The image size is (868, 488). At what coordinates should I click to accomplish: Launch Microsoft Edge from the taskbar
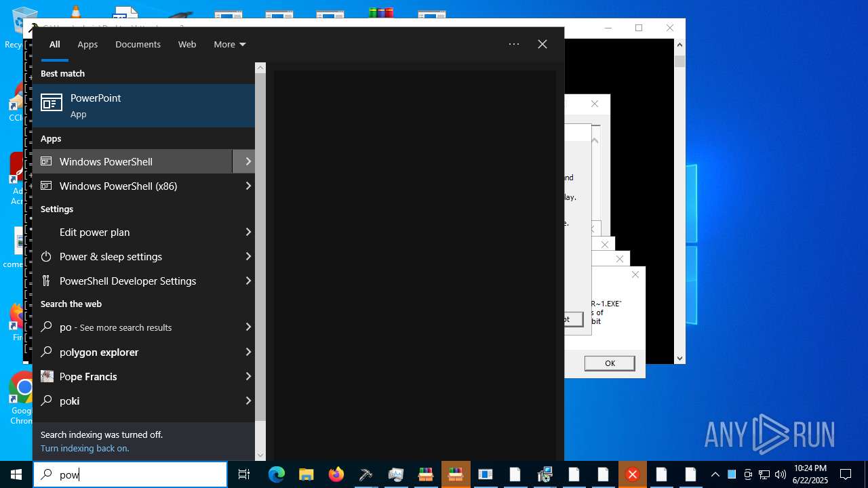coord(276,474)
